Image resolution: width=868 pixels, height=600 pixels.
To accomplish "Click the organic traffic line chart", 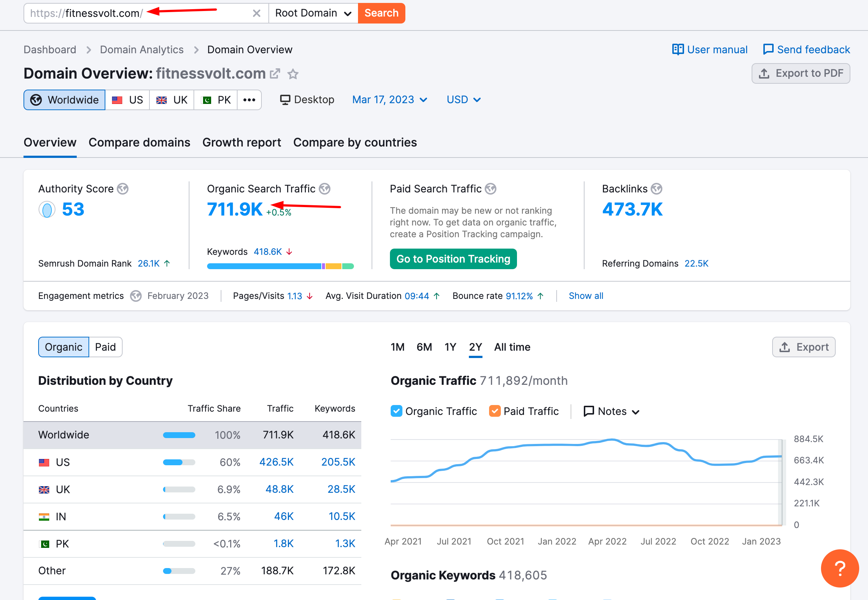I will pyautogui.click(x=586, y=482).
